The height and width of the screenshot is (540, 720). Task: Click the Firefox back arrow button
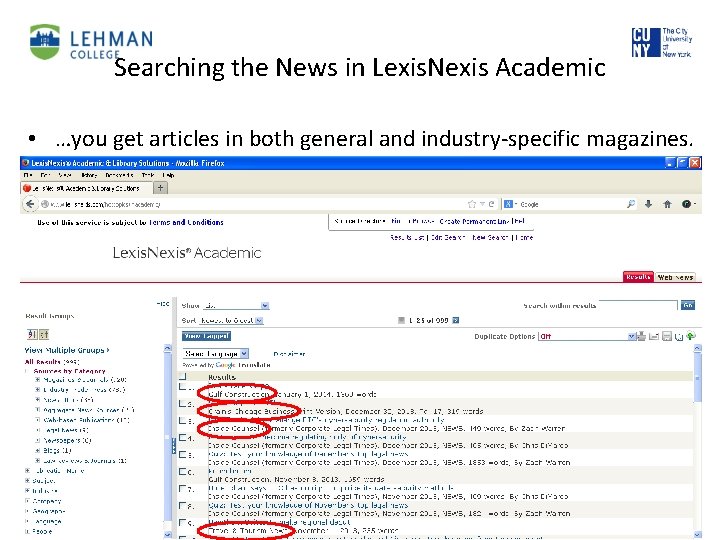pos(30,204)
